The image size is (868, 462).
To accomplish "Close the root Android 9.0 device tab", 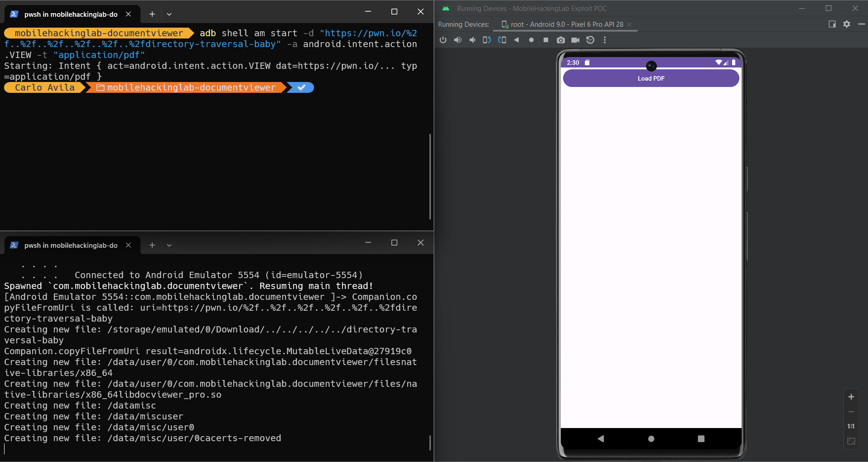I will pos(629,24).
